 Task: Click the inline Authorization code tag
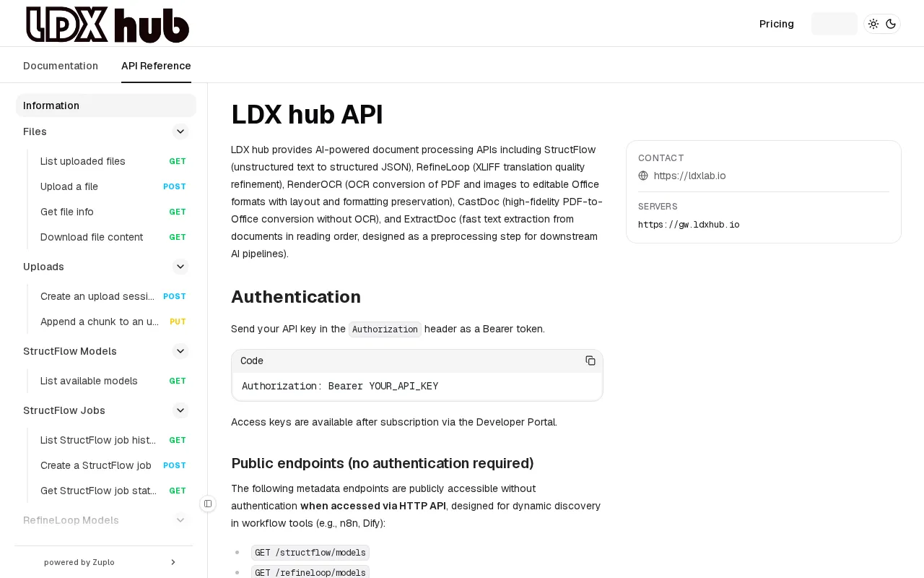pyautogui.click(x=385, y=329)
